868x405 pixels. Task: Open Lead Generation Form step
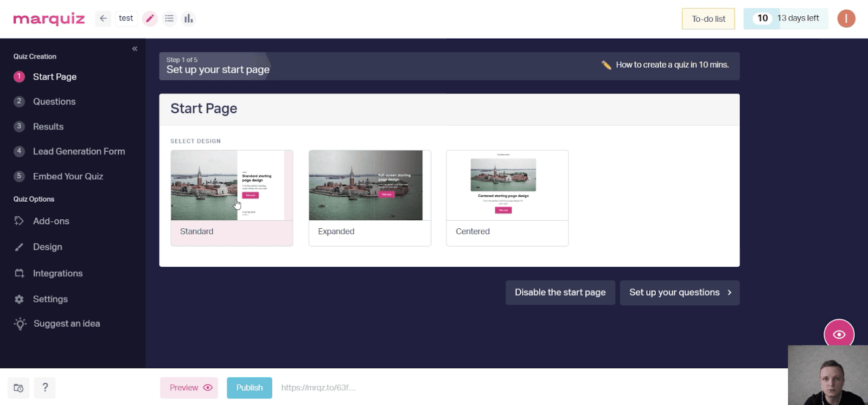(79, 152)
